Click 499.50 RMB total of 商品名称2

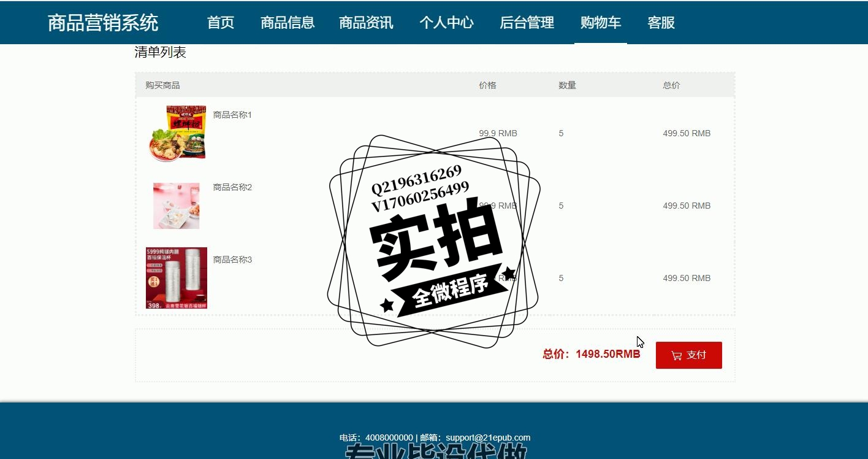click(x=687, y=206)
